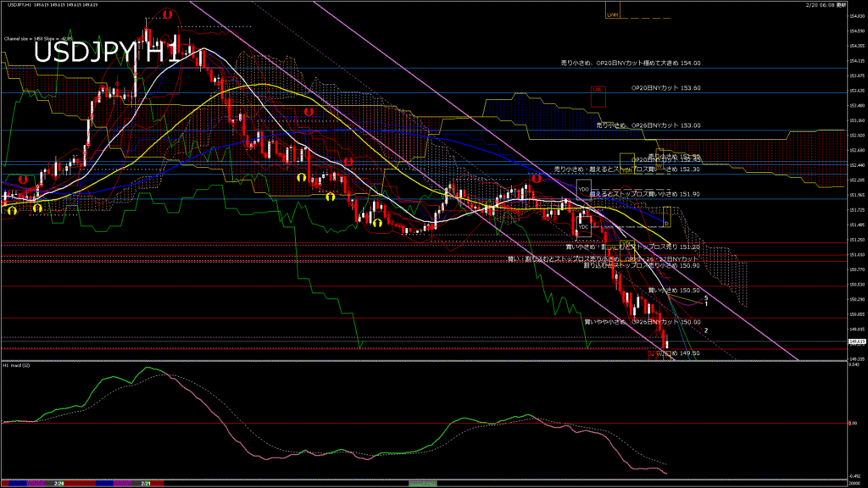Click wave count label 5
This screenshot has height=488, width=868.
pyautogui.click(x=706, y=298)
